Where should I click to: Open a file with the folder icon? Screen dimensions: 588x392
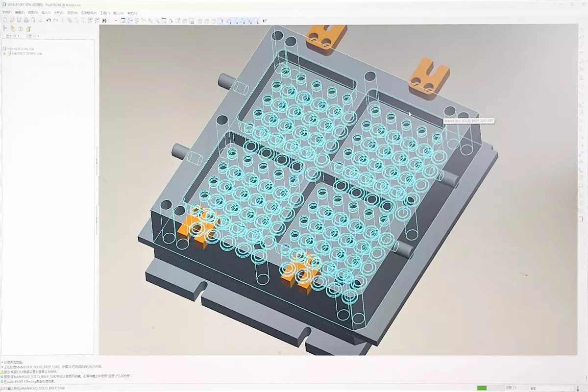[12, 21]
